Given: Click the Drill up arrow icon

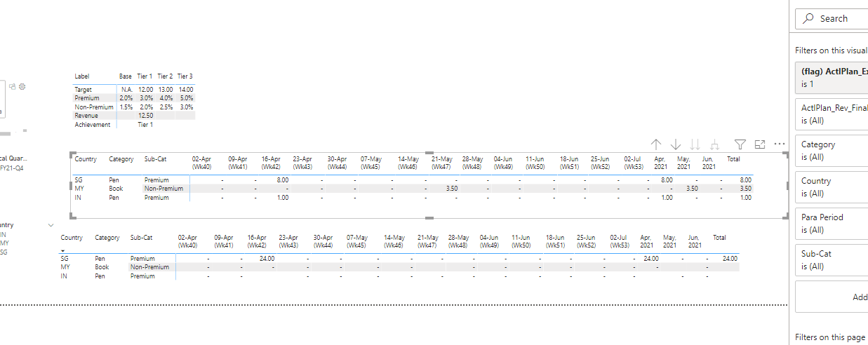Looking at the screenshot, I should [656, 144].
